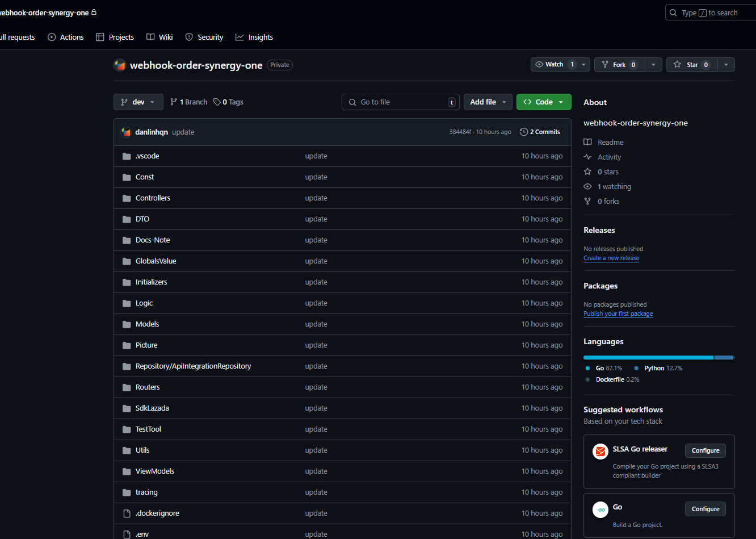The image size is (756, 539).
Task: Click the Go workflow logo icon
Action: [x=600, y=509]
